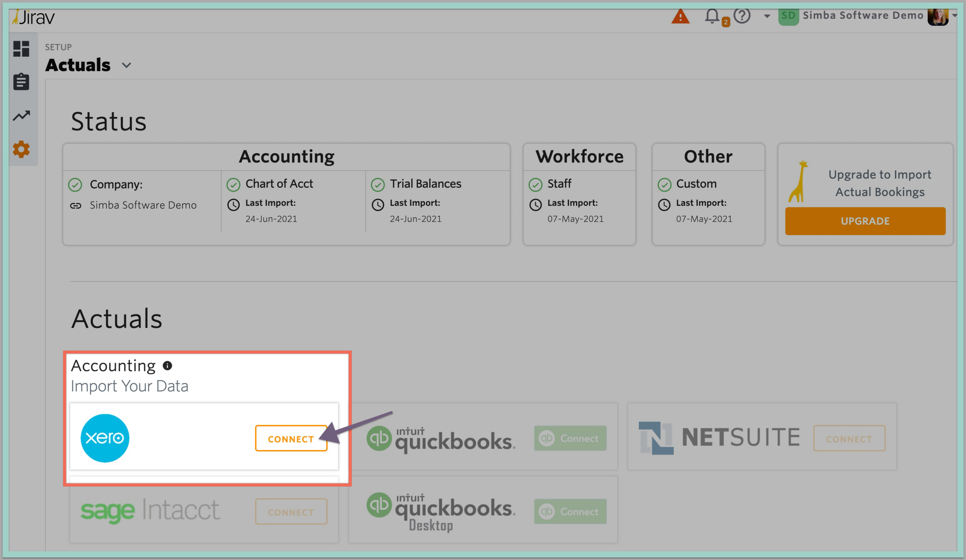The width and height of the screenshot is (966, 560).
Task: Click the NetSuite logo
Action: coord(719,438)
